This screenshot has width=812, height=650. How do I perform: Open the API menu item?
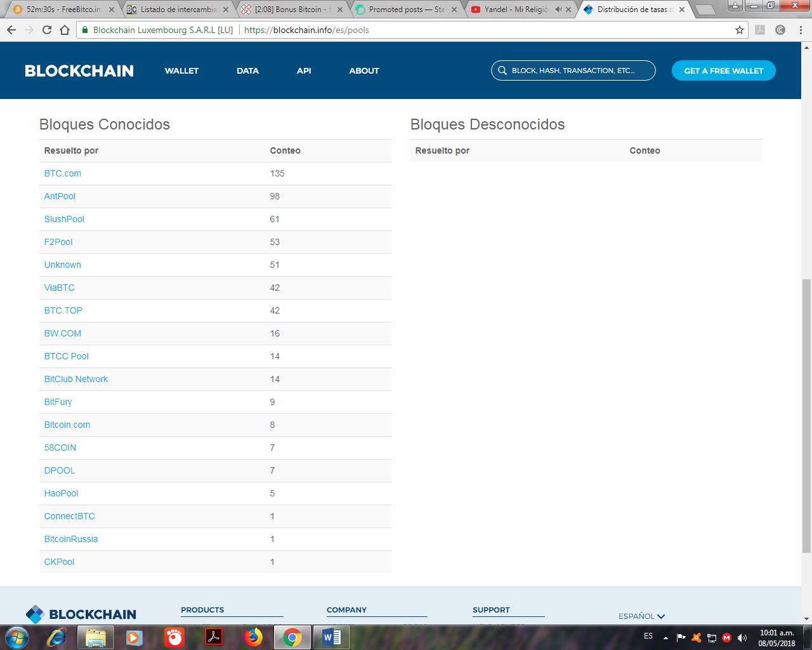304,70
